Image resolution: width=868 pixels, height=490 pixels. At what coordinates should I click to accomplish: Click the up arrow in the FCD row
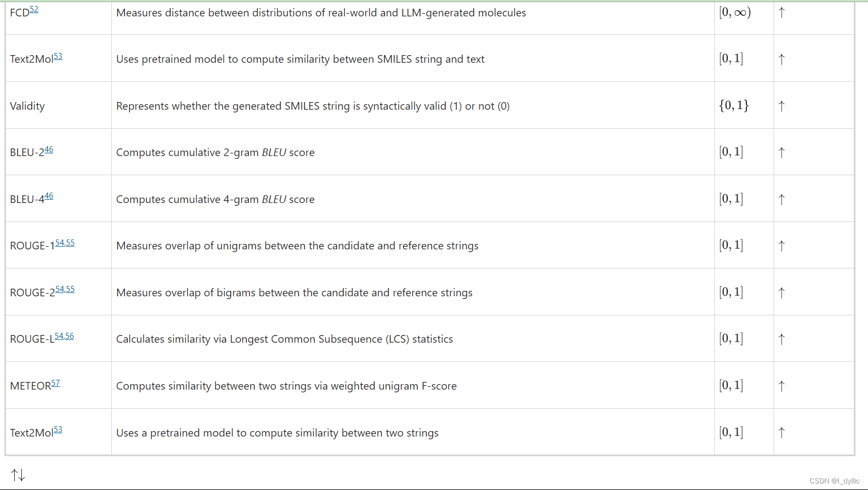pos(782,13)
